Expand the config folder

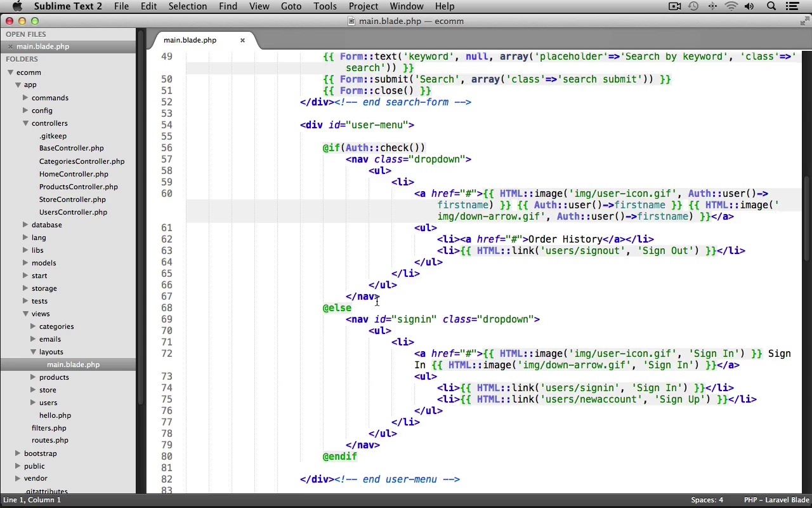(25, 110)
